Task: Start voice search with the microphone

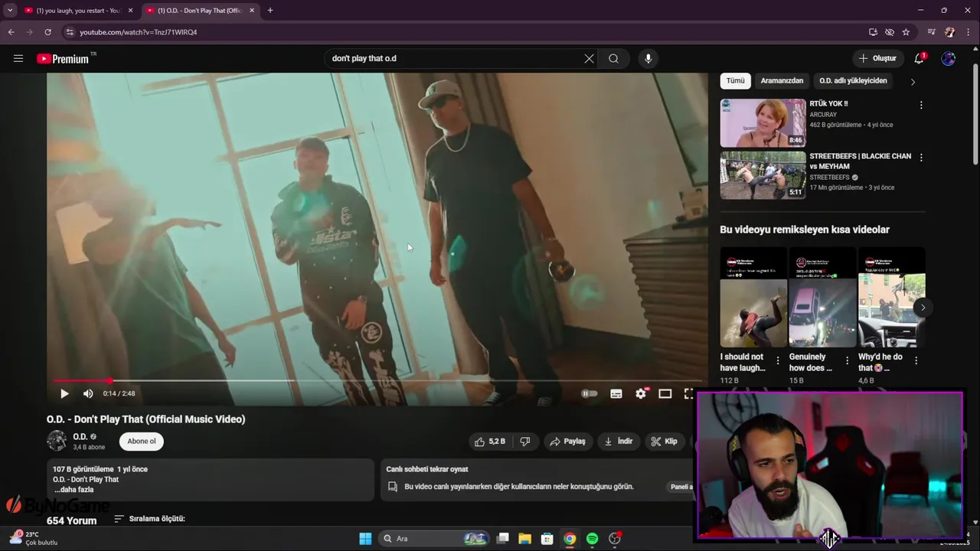Action: (648, 58)
